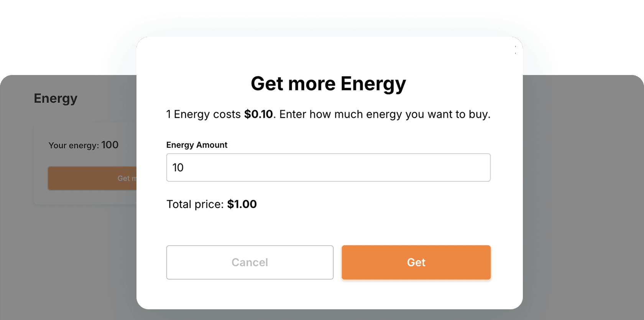Image resolution: width=644 pixels, height=320 pixels.
Task: Select the value 10 in the amount field
Action: (x=178, y=167)
